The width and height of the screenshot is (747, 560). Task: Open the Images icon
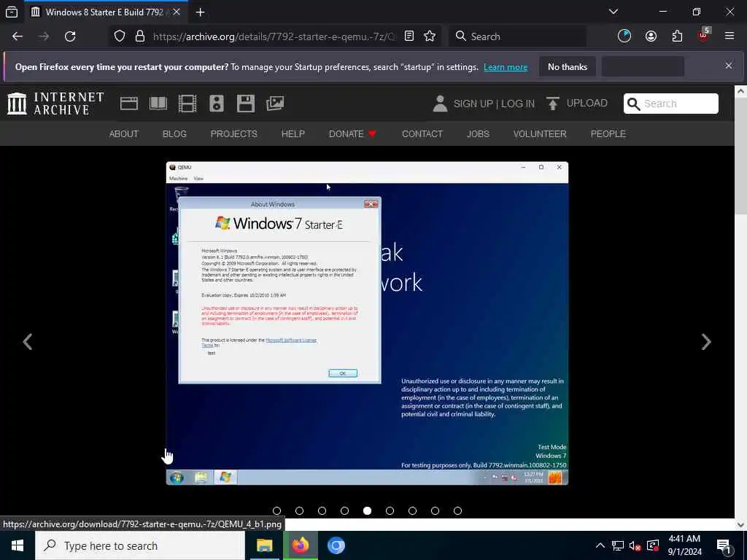pyautogui.click(x=275, y=104)
